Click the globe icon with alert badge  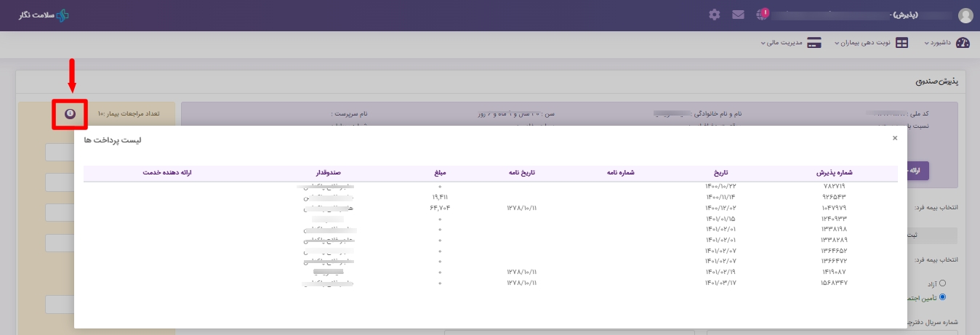761,15
